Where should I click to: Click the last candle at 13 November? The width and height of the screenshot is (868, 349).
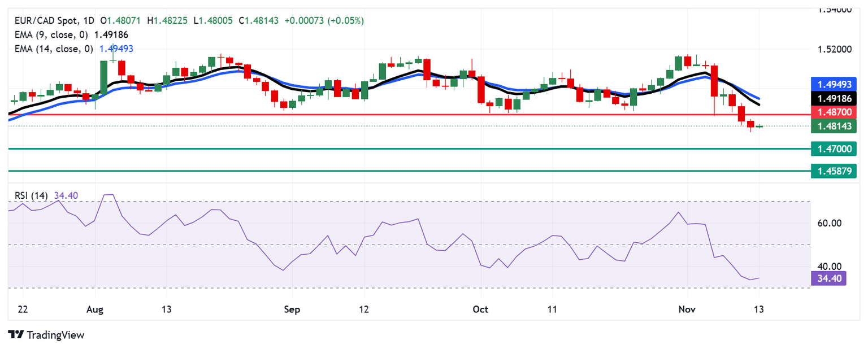tap(759, 126)
